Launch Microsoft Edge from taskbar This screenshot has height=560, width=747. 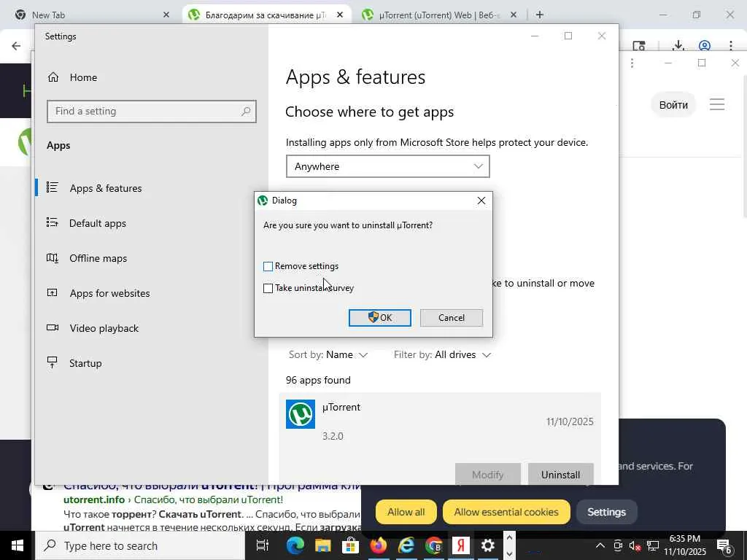tap(295, 545)
